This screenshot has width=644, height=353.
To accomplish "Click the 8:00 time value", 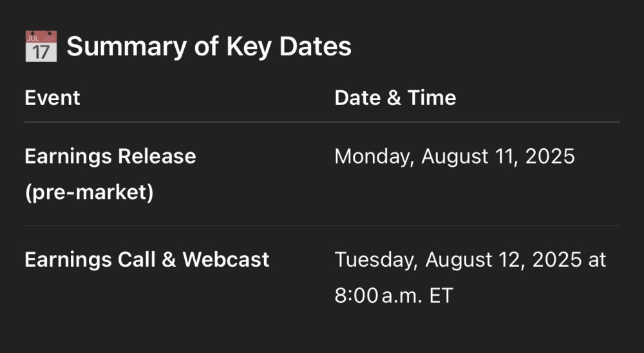I will 355,296.
